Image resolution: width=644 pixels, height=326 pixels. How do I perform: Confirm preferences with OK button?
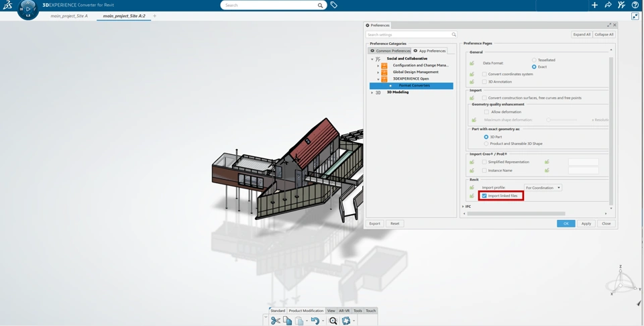point(566,224)
